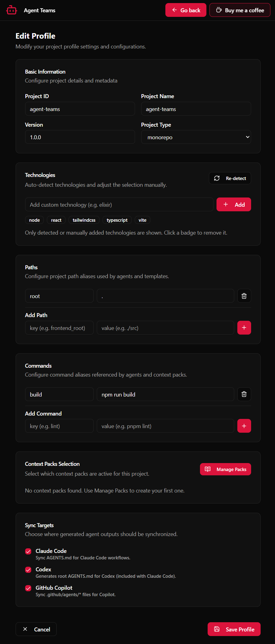
Task: Click the Add technology button
Action: coord(234,205)
